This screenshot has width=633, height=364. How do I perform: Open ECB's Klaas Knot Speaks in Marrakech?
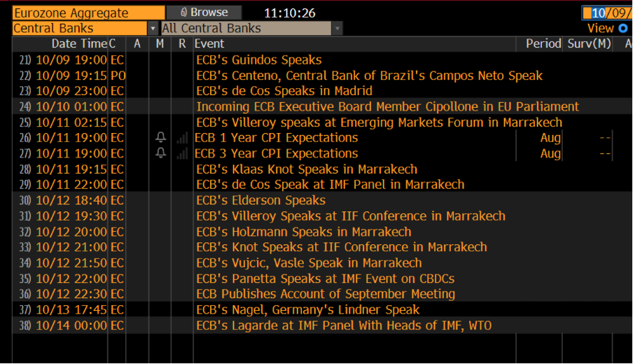click(307, 169)
